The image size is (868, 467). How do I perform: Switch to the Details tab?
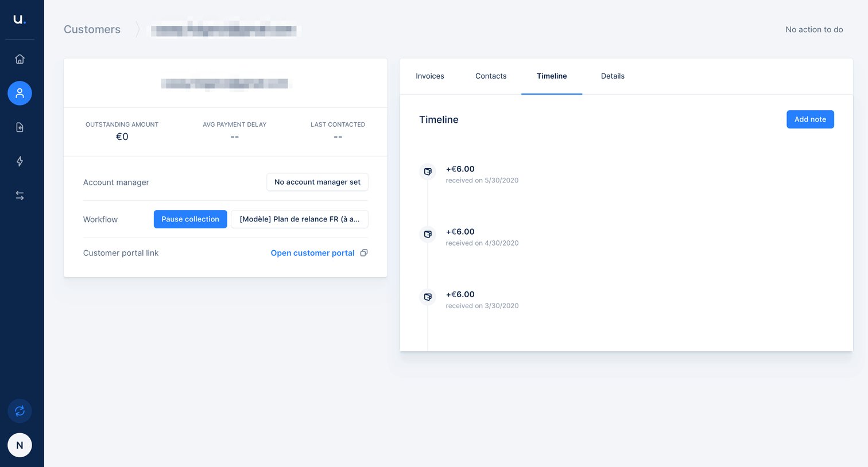click(x=613, y=76)
